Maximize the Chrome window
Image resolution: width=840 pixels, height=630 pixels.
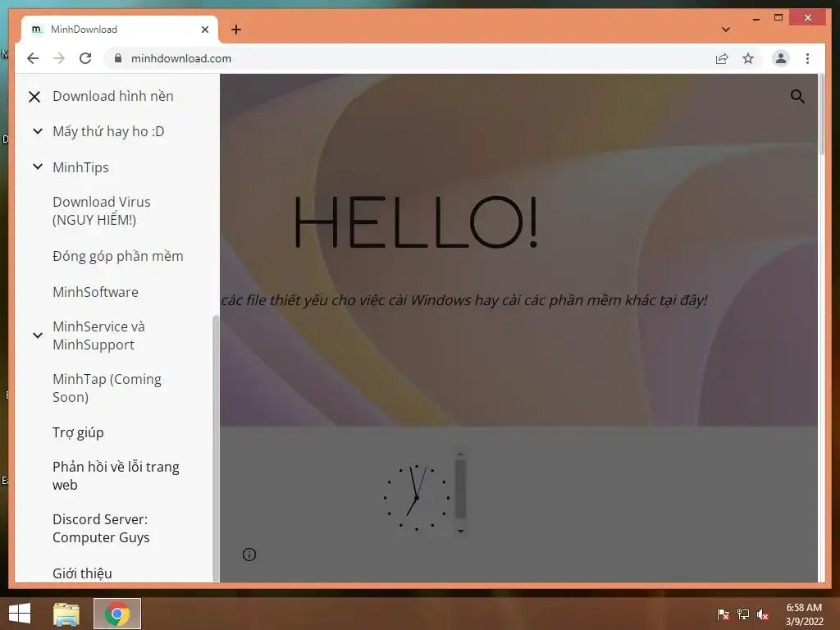click(x=778, y=18)
